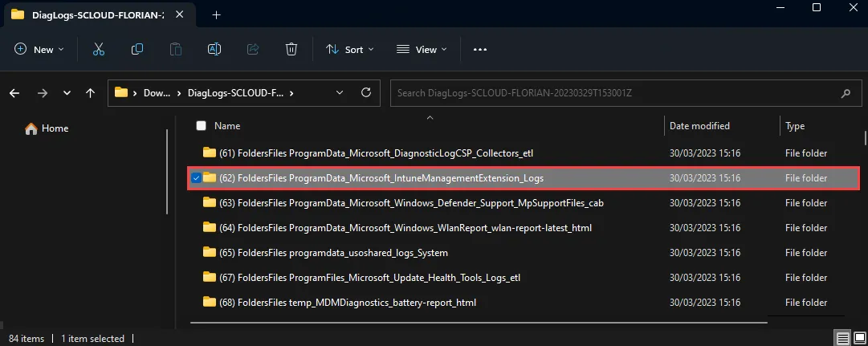
Task: Go forward with the forward arrow
Action: 42,93
